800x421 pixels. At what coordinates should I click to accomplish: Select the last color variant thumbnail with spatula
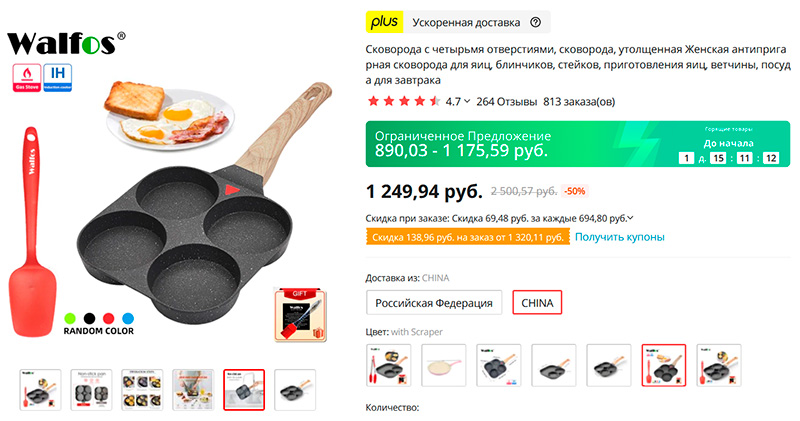tap(719, 365)
